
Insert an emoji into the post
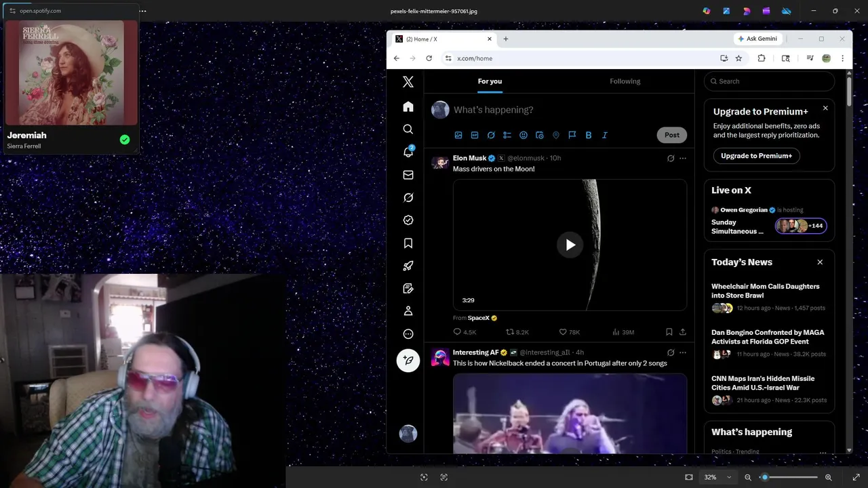coord(524,135)
